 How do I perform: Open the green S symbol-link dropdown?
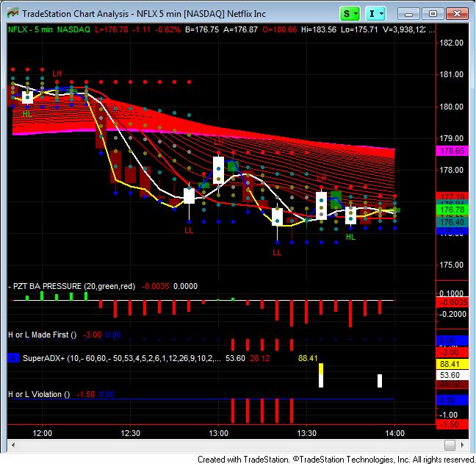click(x=350, y=14)
